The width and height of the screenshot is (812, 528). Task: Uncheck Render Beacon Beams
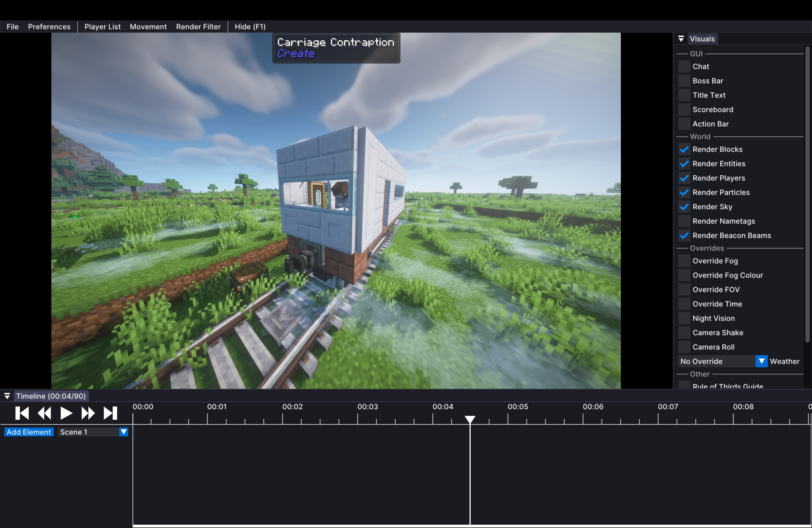click(x=684, y=235)
